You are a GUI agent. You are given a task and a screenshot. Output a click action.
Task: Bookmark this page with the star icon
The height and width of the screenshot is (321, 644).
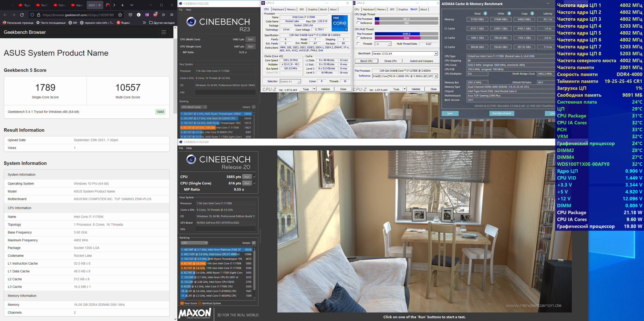coord(120,15)
